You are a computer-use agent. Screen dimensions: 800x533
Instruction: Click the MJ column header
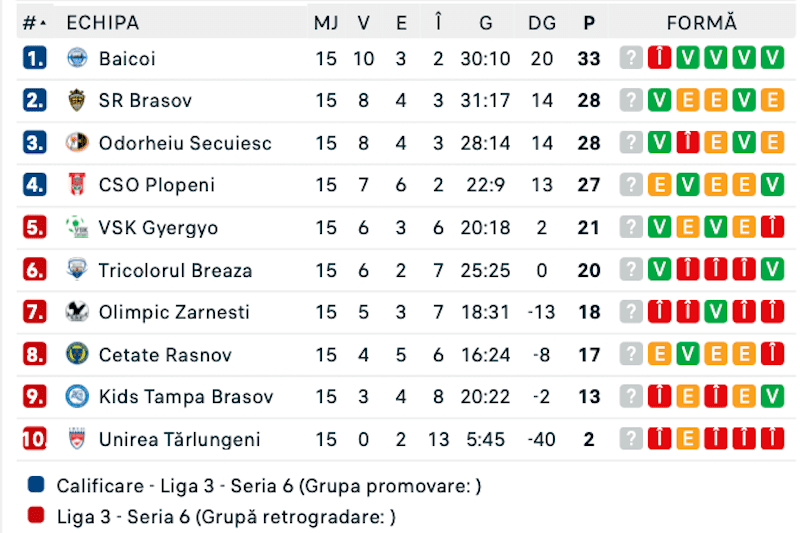(x=326, y=23)
